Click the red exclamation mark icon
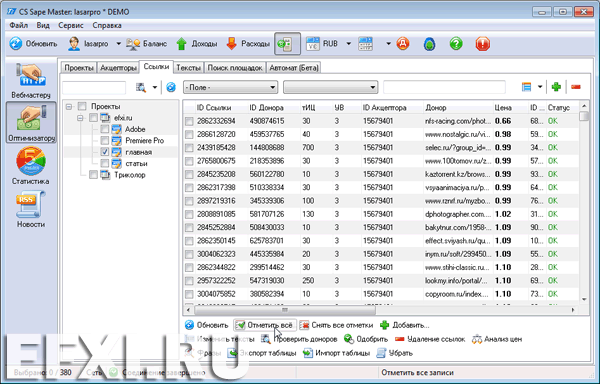This screenshot has height=384, width=600. [483, 44]
